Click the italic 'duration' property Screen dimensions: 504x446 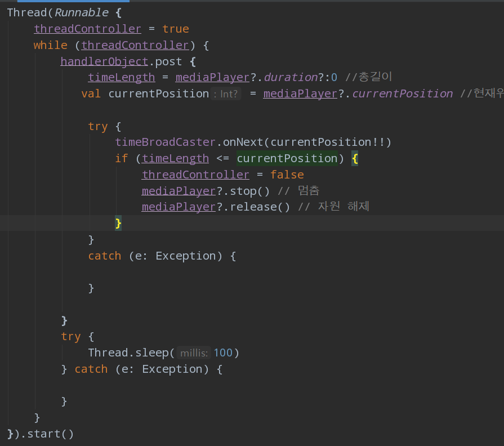click(x=291, y=78)
